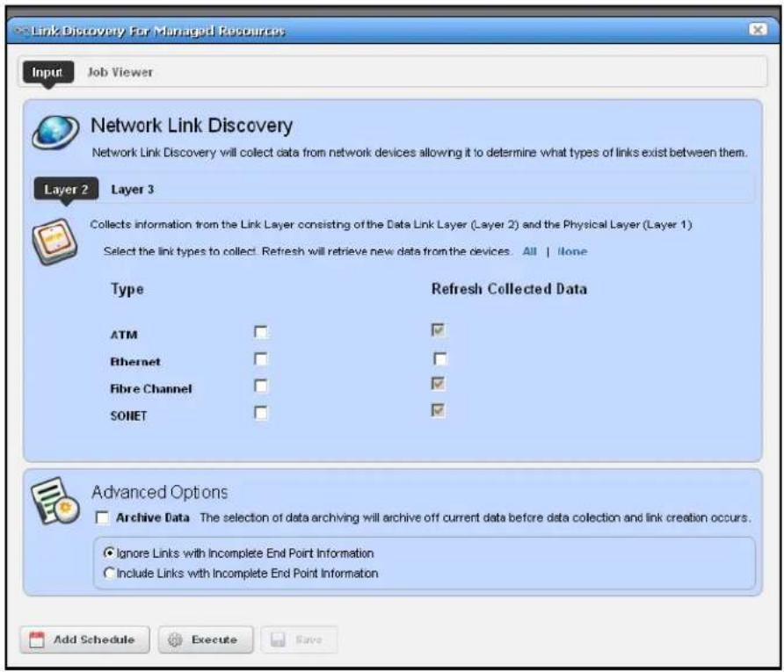784x672 pixels.
Task: Click the Network Link Discovery heading
Action: (x=192, y=126)
